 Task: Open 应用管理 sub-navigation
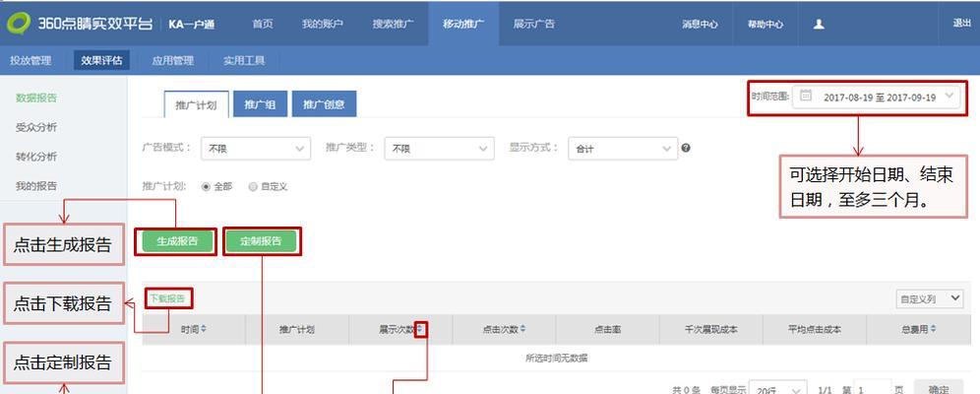point(172,61)
